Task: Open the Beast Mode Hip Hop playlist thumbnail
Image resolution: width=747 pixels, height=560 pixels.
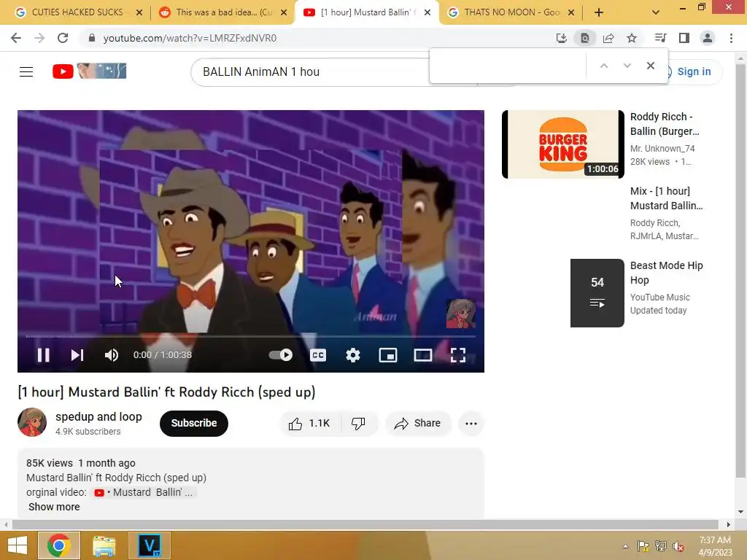Action: tap(597, 293)
